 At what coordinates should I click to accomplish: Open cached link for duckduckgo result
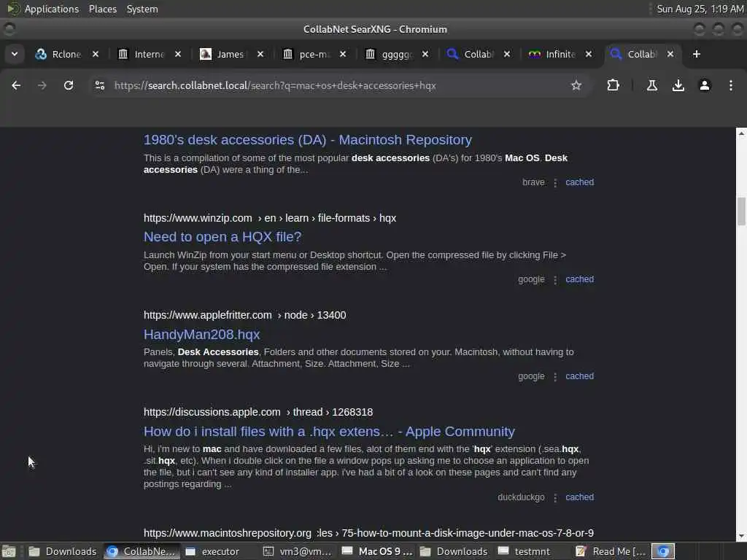point(579,497)
